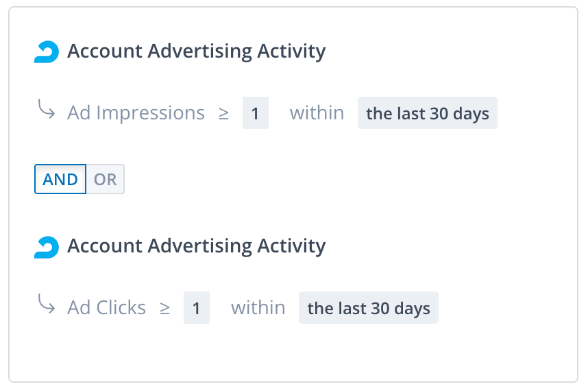Click the blue logo icon above Ad Impressions
The width and height of the screenshot is (588, 391).
tap(47, 52)
